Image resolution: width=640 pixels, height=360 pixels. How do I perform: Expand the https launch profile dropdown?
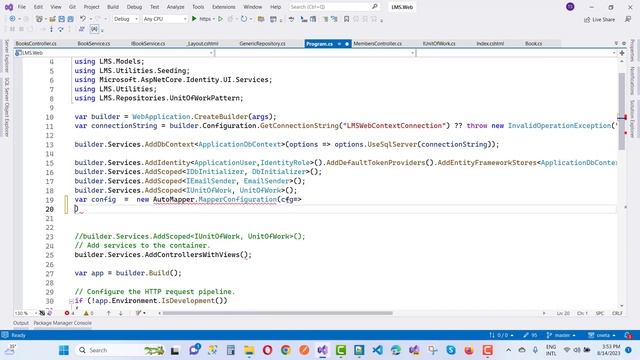213,19
